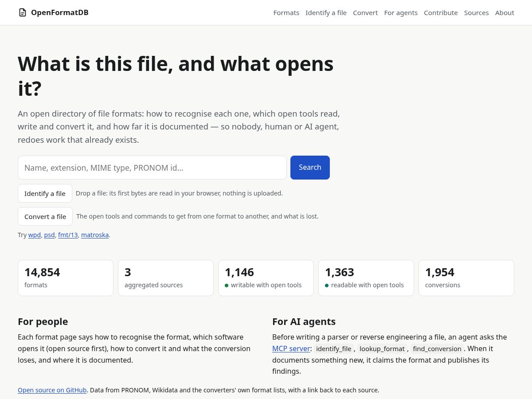This screenshot has width=532, height=399.
Task: Open the 1,954 conversions stat card
Action: (466, 278)
